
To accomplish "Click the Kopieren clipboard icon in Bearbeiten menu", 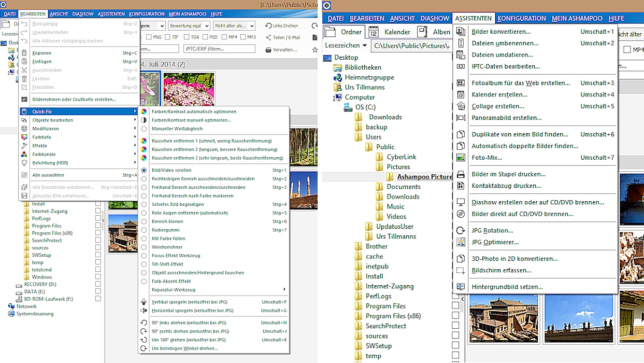I will coord(24,53).
